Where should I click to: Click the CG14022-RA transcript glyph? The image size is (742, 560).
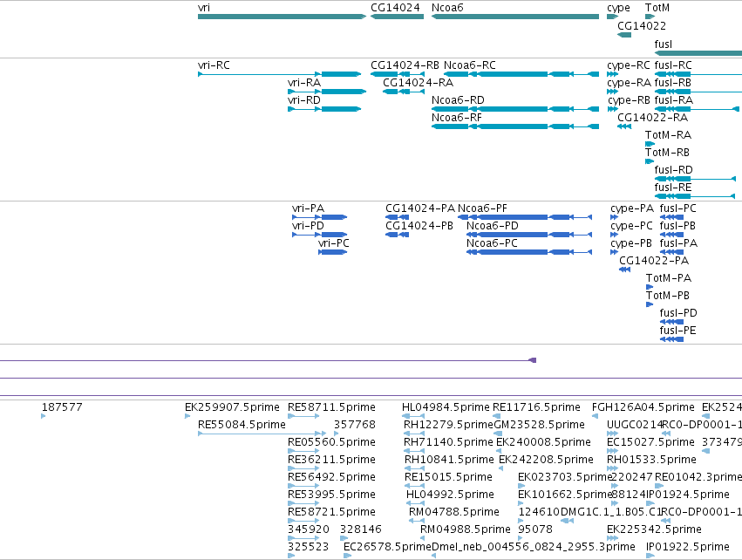tap(624, 126)
